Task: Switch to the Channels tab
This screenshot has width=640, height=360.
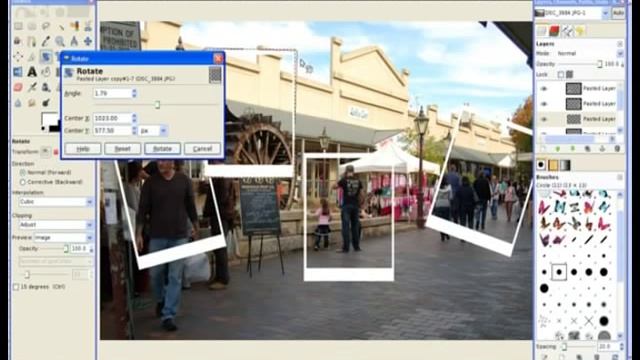Action: pos(554,31)
